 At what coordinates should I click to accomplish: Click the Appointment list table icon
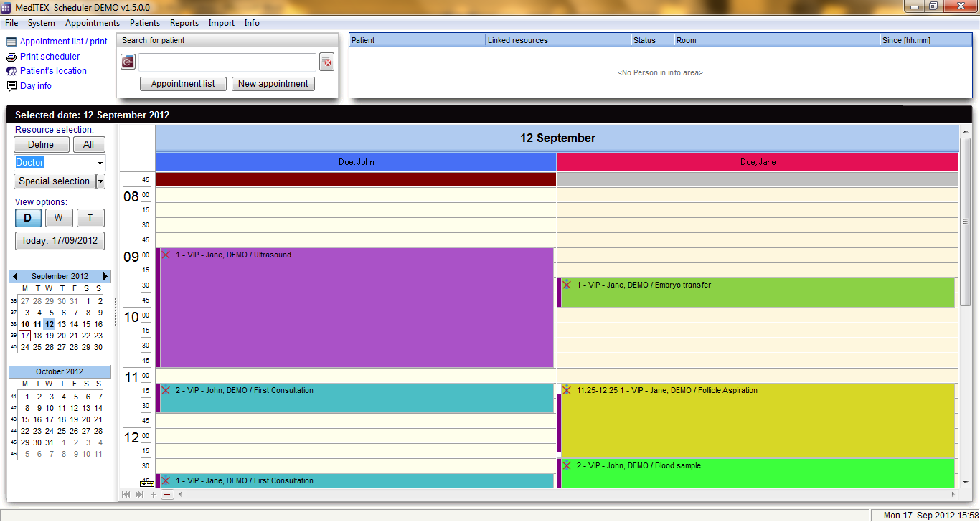[11, 42]
